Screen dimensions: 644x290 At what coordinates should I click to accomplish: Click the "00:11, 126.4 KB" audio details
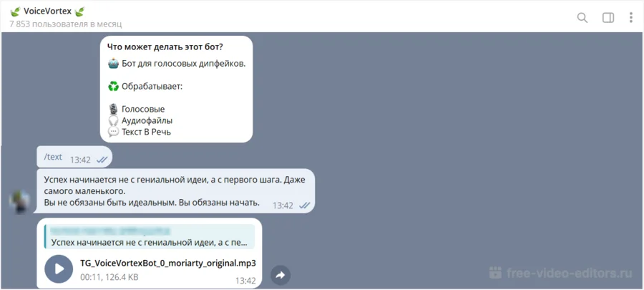point(109,277)
